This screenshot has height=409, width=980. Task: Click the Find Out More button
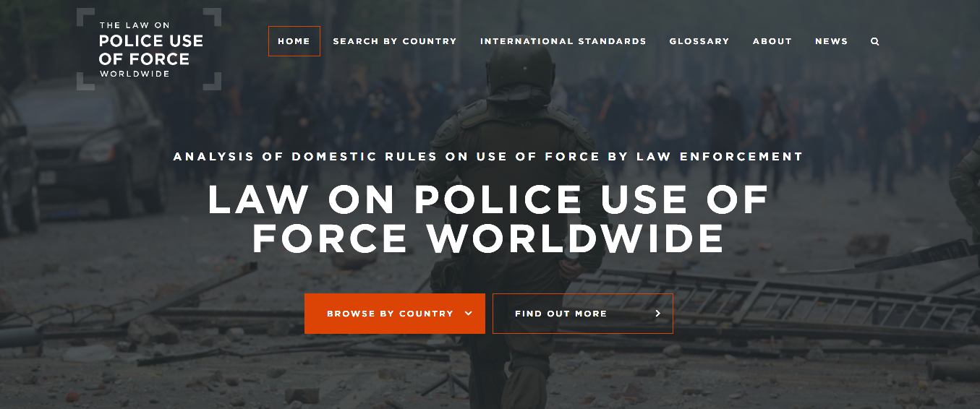coord(583,314)
